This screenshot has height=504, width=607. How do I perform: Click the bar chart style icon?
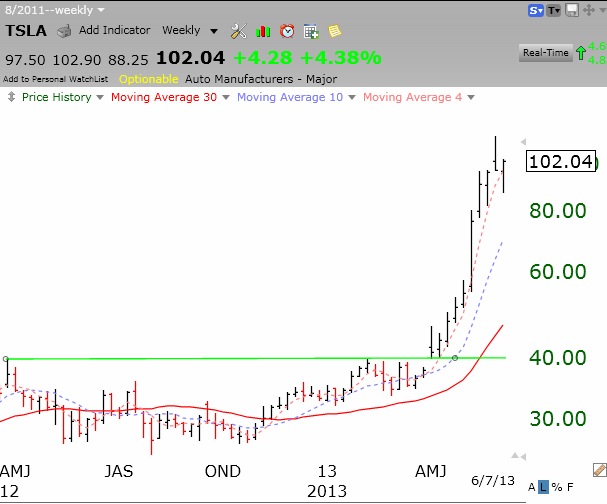tap(262, 31)
